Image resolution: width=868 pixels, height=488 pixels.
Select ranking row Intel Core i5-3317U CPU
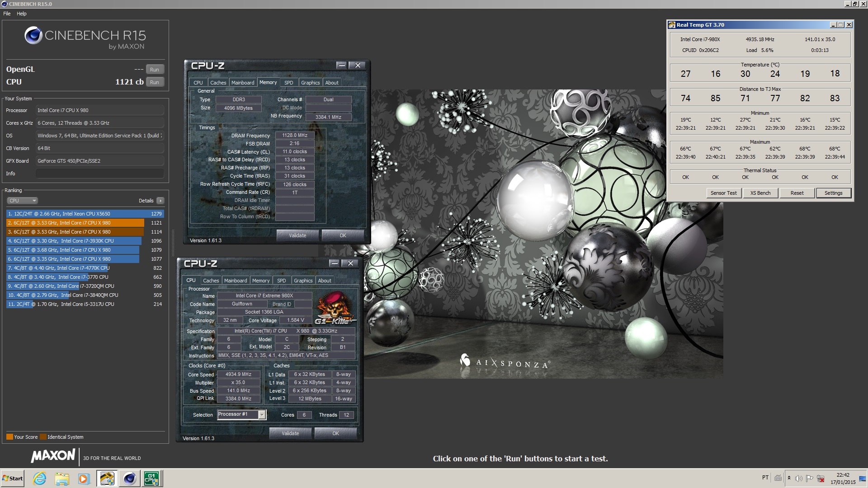(85, 304)
